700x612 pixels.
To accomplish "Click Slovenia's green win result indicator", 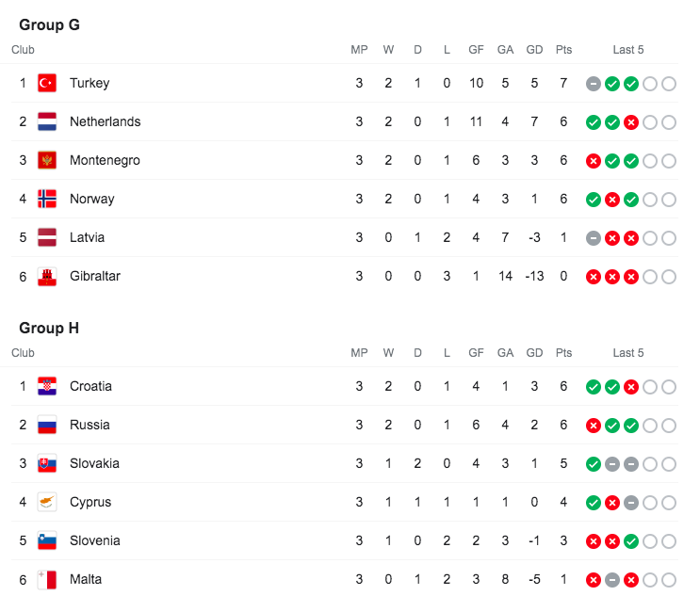I will click(631, 541).
